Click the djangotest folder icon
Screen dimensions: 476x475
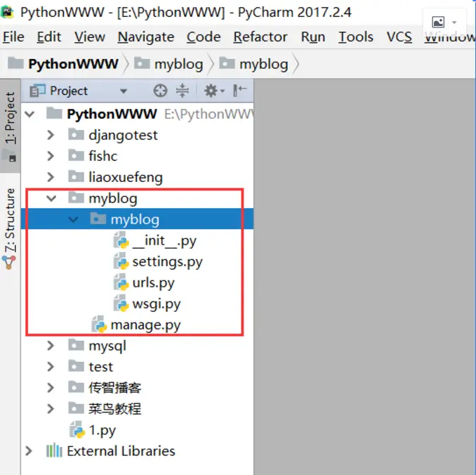(76, 134)
